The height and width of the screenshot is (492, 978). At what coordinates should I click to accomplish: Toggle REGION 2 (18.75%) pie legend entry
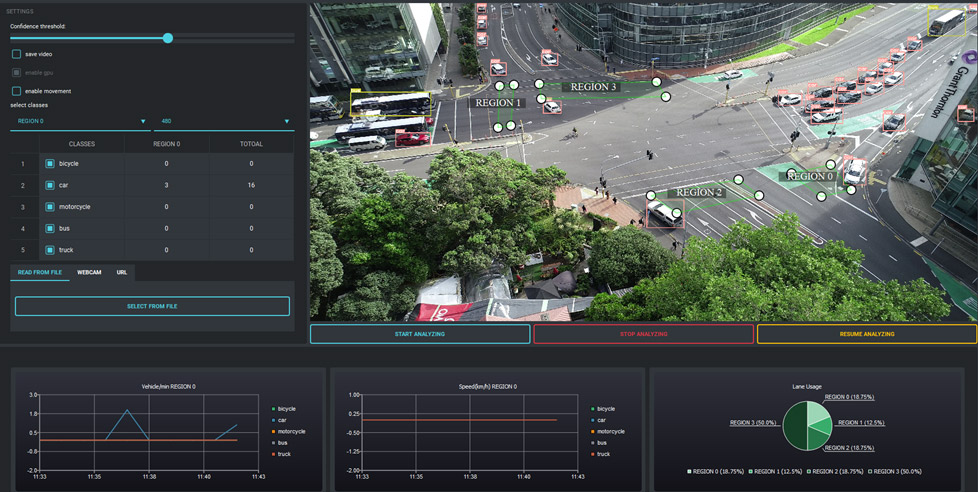pyautogui.click(x=835, y=471)
